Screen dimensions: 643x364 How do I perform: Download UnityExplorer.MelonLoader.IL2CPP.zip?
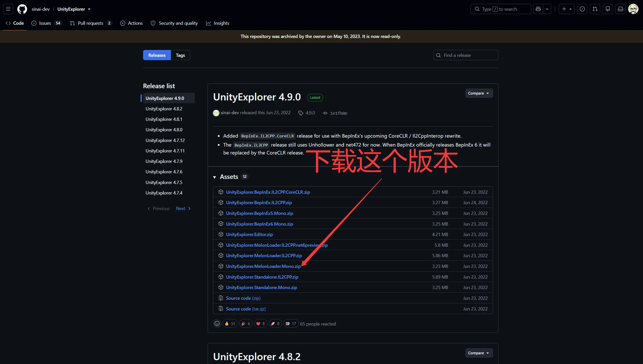tap(264, 256)
